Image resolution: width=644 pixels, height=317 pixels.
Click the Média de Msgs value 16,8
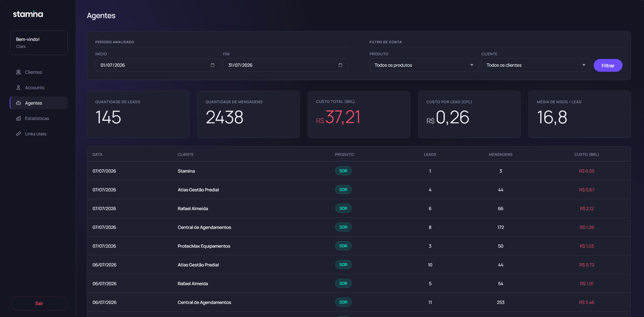click(552, 117)
